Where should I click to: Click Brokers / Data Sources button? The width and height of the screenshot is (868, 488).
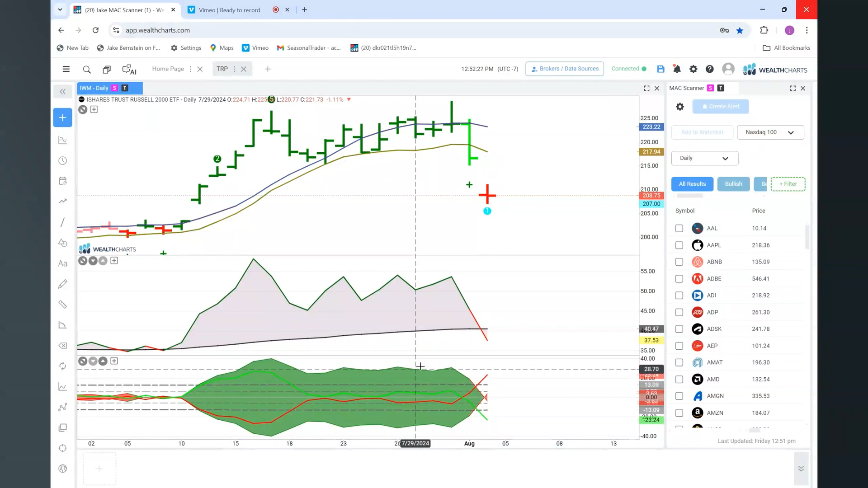pos(565,69)
